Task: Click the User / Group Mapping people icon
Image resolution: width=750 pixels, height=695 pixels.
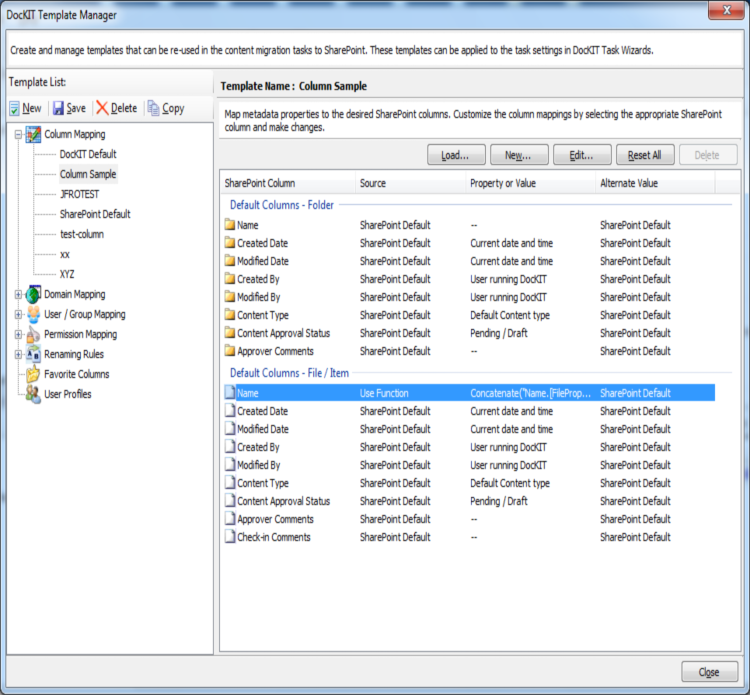Action: 33,315
